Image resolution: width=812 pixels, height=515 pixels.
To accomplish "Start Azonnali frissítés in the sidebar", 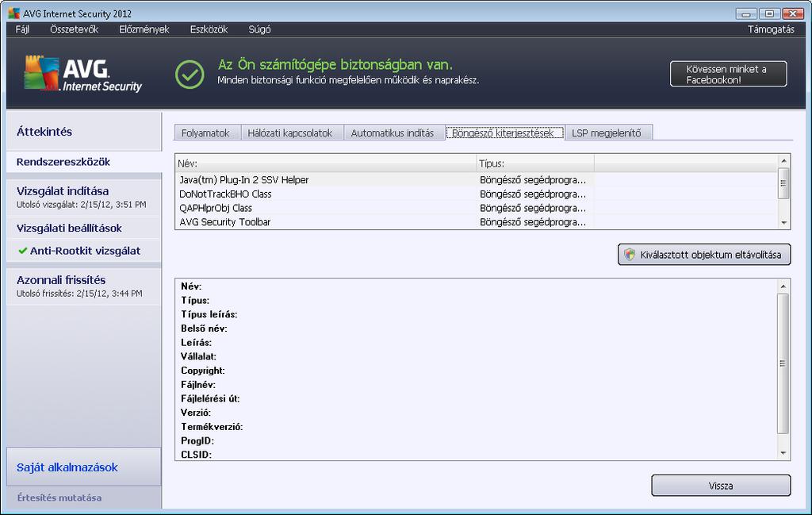I will [x=83, y=286].
